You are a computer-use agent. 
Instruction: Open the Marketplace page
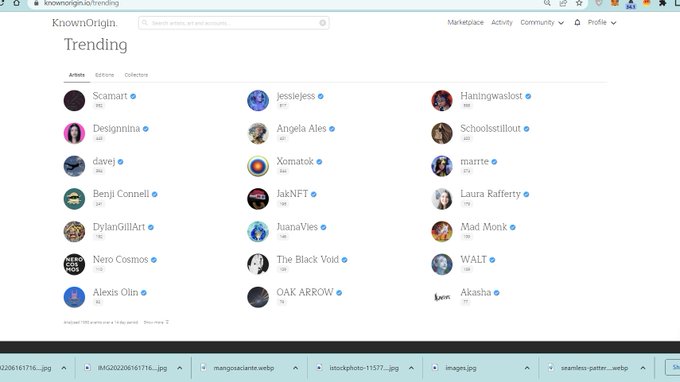(465, 23)
